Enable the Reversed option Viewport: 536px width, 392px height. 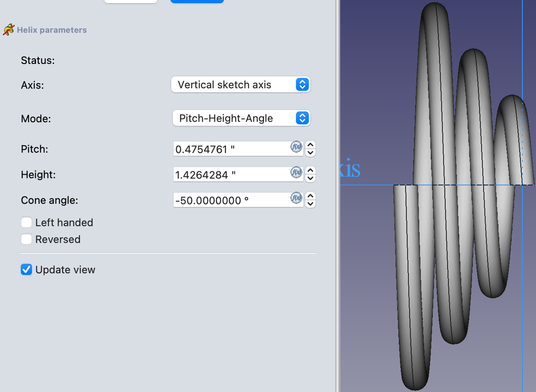[26, 239]
